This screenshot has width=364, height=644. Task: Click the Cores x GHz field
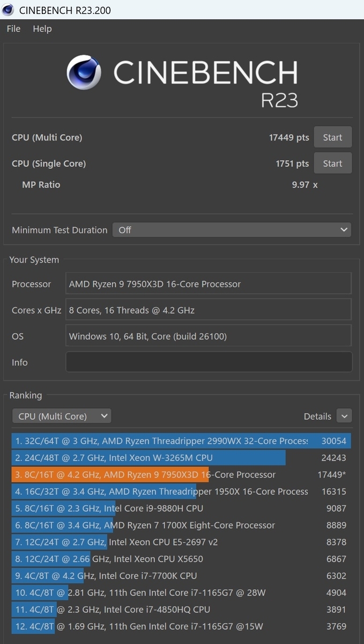(x=209, y=310)
